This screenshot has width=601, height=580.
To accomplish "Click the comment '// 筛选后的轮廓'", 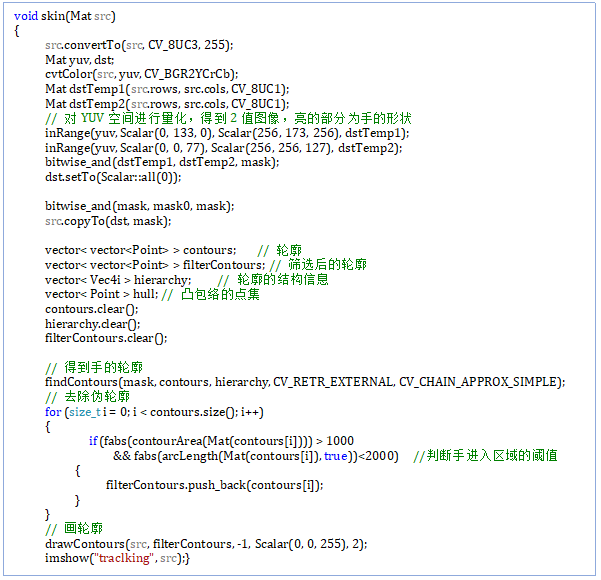I will pos(318,265).
